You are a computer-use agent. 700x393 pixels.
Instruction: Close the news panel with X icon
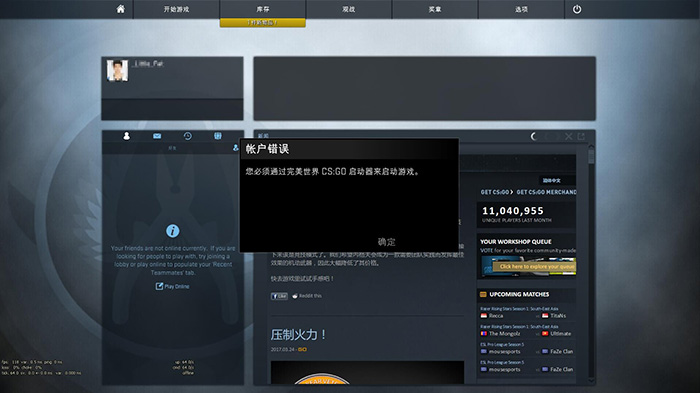[568, 136]
